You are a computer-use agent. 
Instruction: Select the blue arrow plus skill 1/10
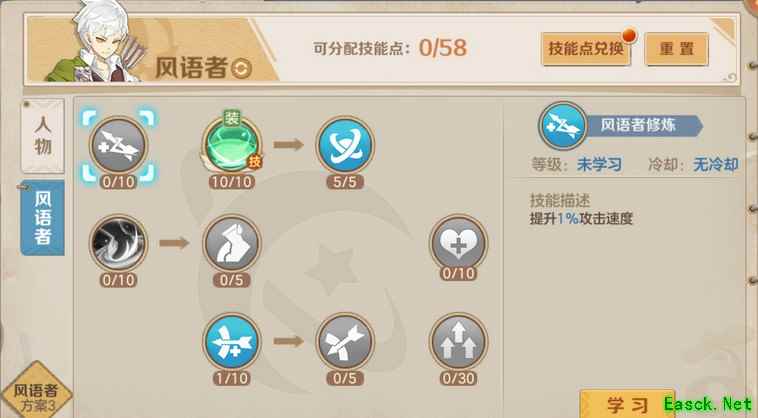pyautogui.click(x=232, y=342)
